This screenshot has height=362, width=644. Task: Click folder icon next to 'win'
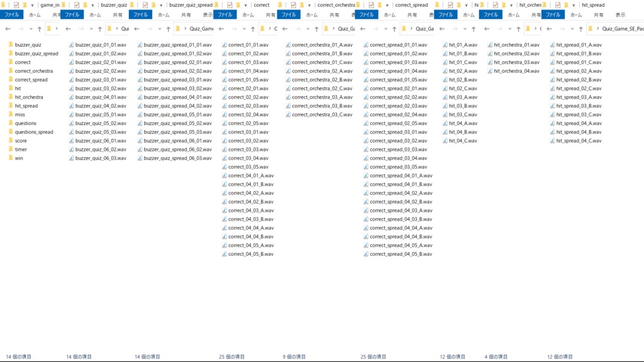11,158
